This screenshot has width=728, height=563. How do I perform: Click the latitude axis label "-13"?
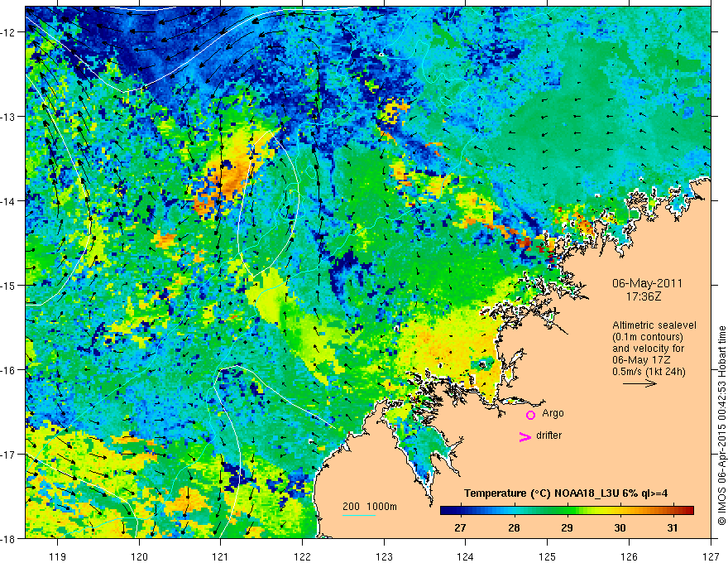pyautogui.click(x=9, y=117)
